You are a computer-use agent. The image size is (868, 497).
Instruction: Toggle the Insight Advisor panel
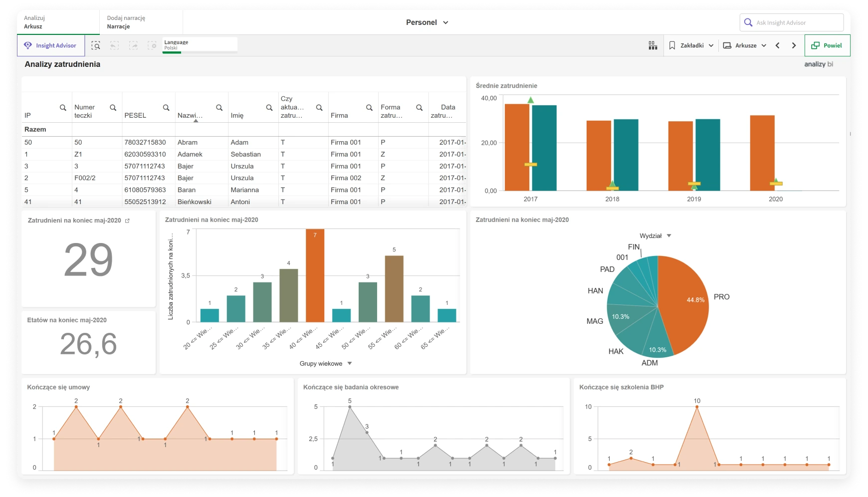coord(51,45)
